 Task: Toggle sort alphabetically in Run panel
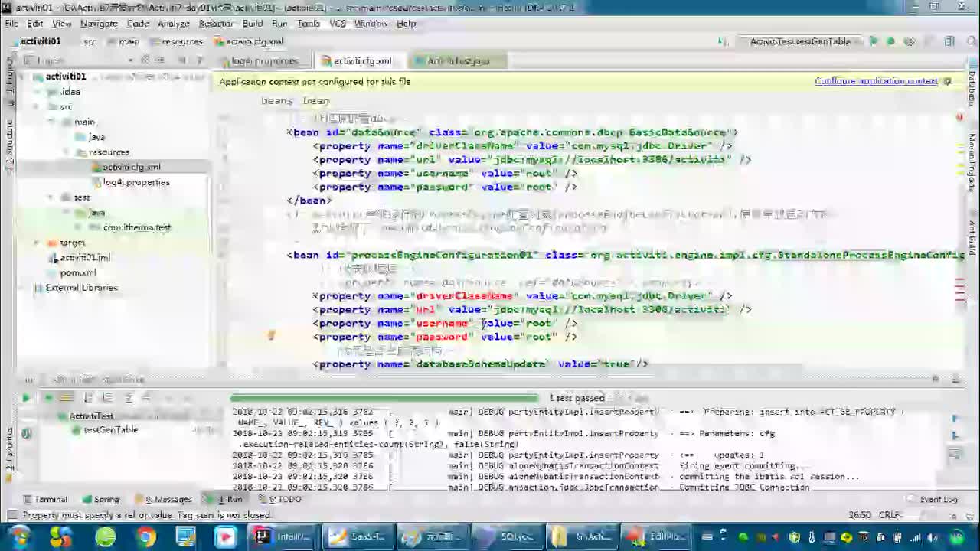coord(88,398)
